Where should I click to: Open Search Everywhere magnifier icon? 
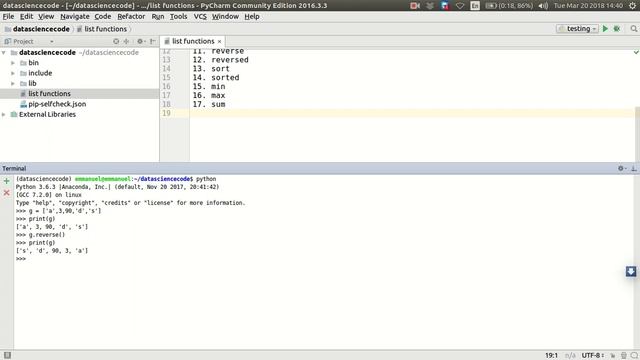click(x=633, y=29)
